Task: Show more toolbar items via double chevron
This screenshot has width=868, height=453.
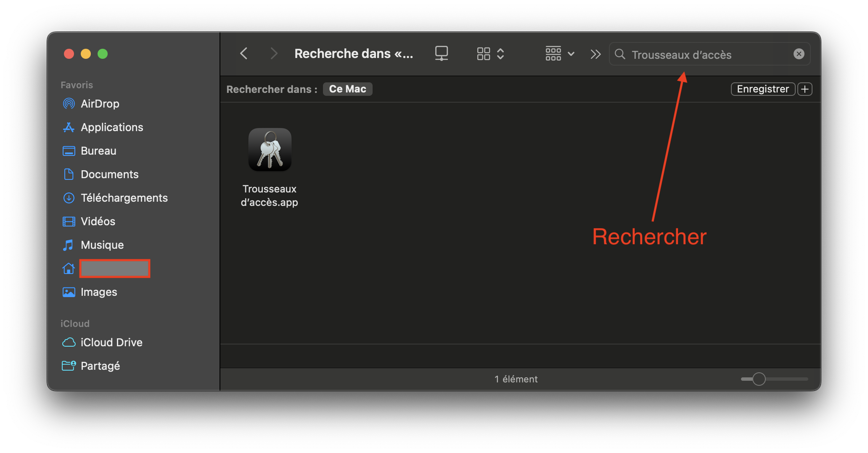Action: [x=595, y=54]
